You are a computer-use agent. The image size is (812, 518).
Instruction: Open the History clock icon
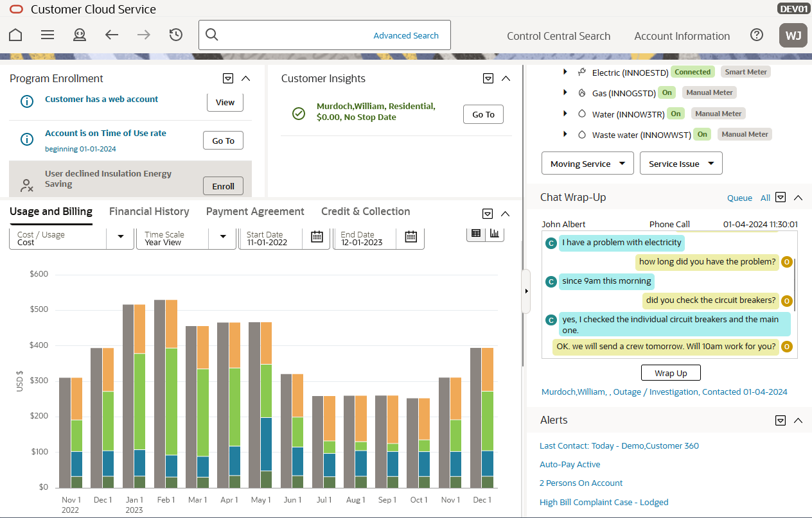pos(176,35)
